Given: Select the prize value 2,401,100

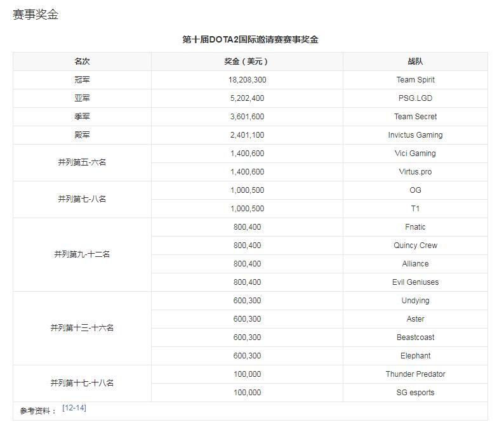Looking at the screenshot, I should [x=247, y=135].
